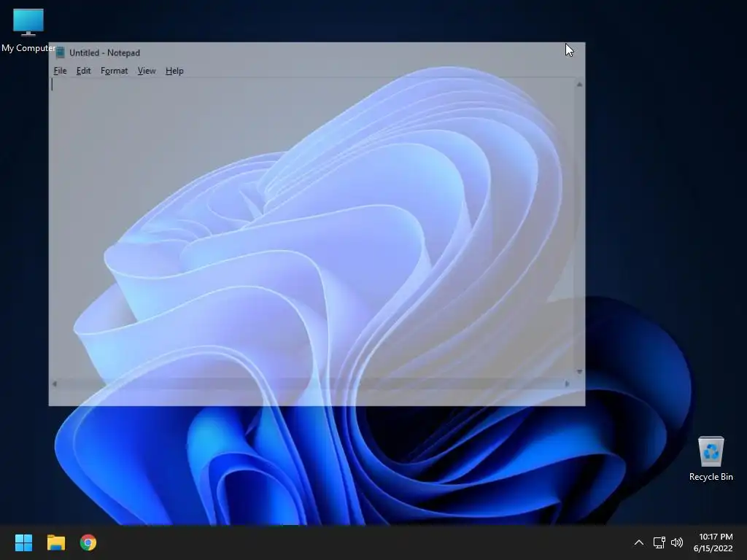Image resolution: width=747 pixels, height=560 pixels.
Task: Launch Google Chrome from the taskbar
Action: coord(88,542)
